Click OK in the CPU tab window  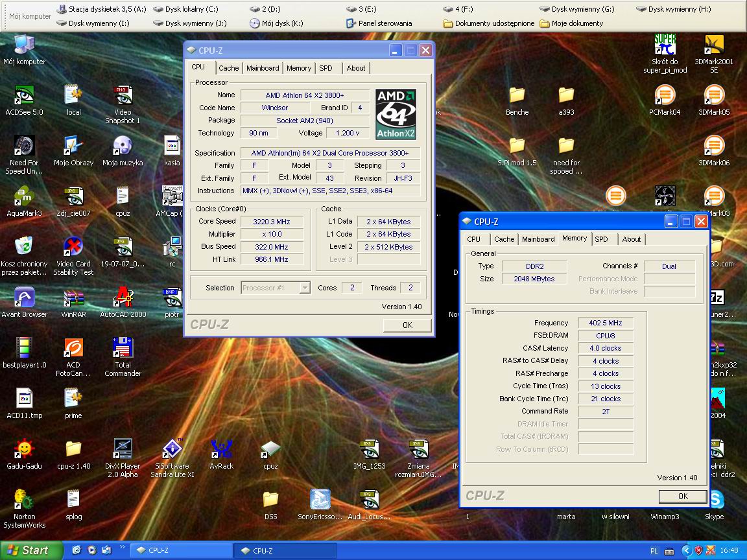(x=407, y=325)
